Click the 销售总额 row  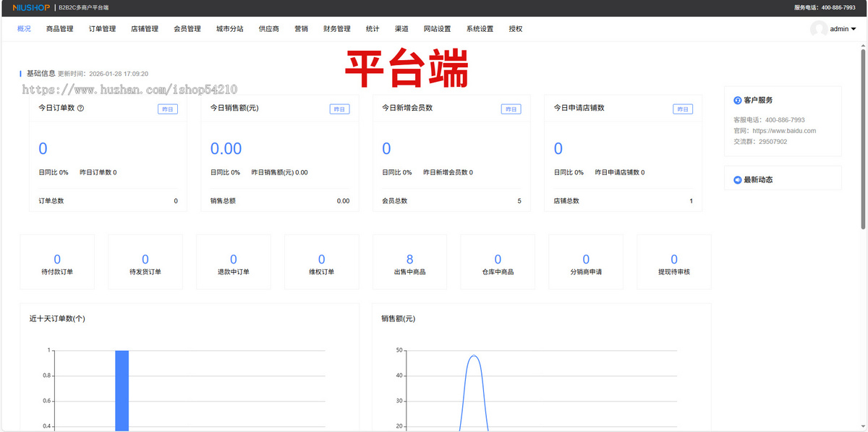pyautogui.click(x=279, y=200)
